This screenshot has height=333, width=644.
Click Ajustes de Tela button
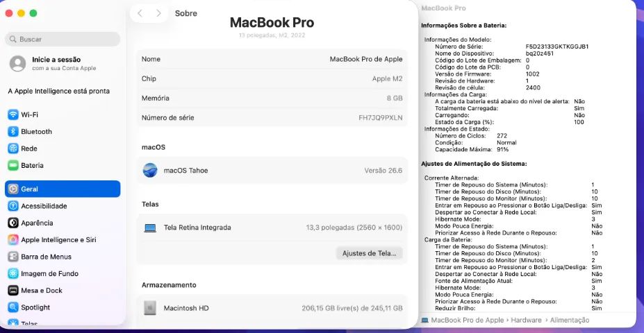tap(369, 253)
